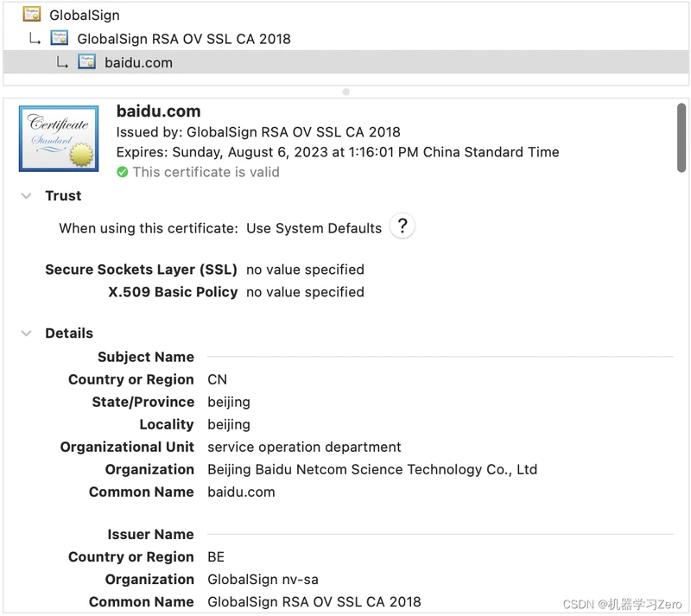Select the GlobalSign root tree entry
The width and height of the screenshot is (691, 616).
(x=84, y=15)
